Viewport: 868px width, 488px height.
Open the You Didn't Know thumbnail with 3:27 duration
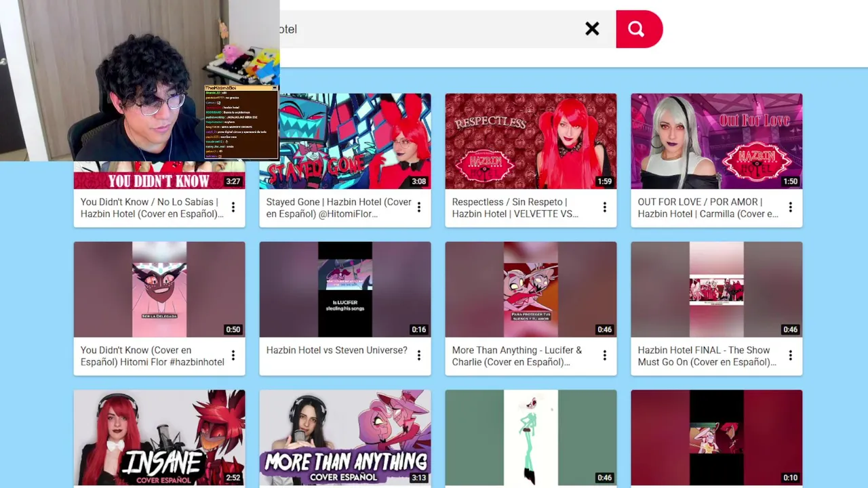159,175
